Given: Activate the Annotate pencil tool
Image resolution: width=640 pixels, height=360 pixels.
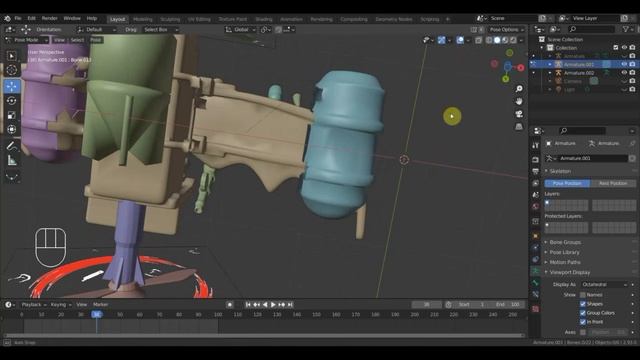Looking at the screenshot, I should tap(11, 146).
